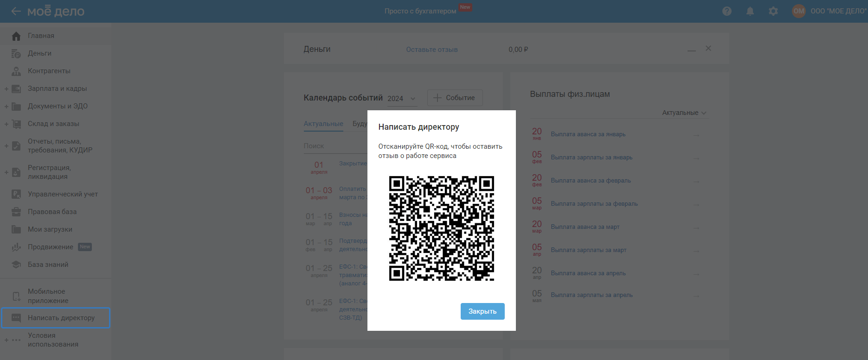This screenshot has height=360, width=868.
Task: Click the Деньги coins icon
Action: 16,53
